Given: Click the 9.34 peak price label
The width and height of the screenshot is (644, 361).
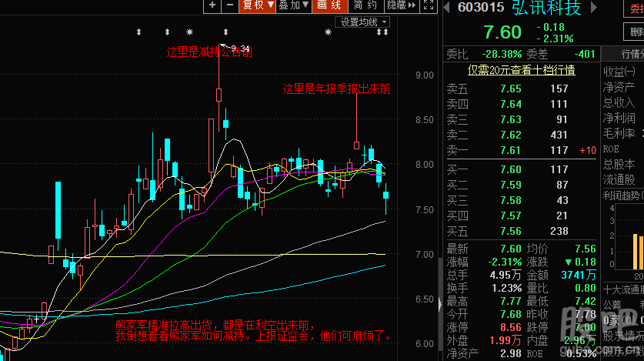Looking at the screenshot, I should (x=241, y=48).
